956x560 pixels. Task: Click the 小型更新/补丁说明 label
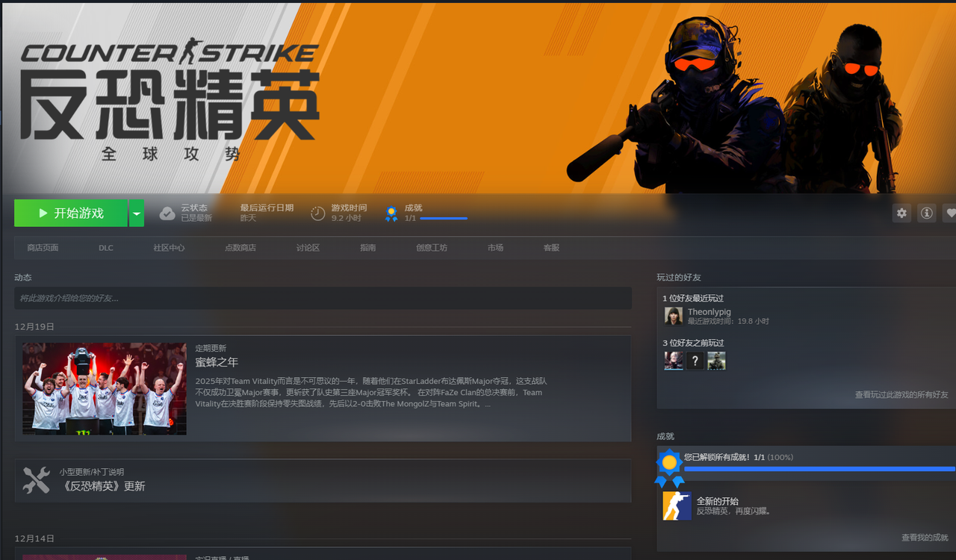(92, 472)
